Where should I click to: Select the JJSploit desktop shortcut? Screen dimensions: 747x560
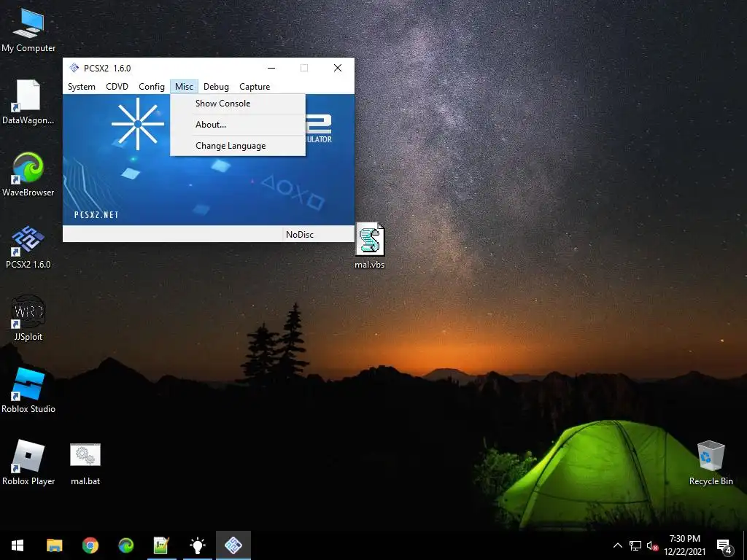(x=28, y=319)
